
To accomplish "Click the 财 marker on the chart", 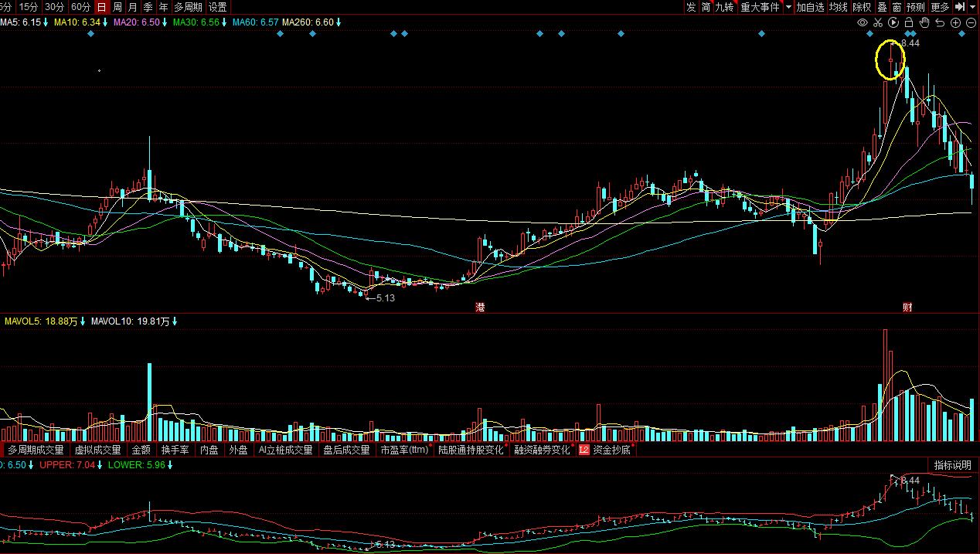I will (x=908, y=308).
